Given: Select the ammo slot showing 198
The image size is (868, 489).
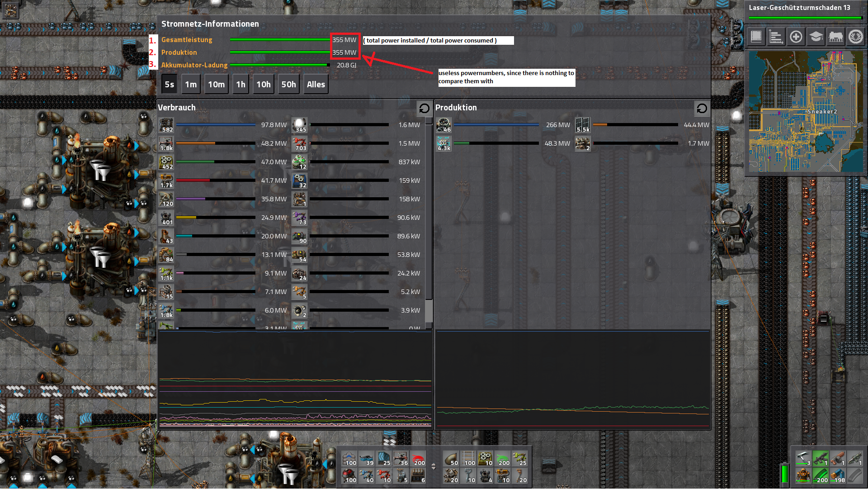Looking at the screenshot, I should (x=838, y=475).
